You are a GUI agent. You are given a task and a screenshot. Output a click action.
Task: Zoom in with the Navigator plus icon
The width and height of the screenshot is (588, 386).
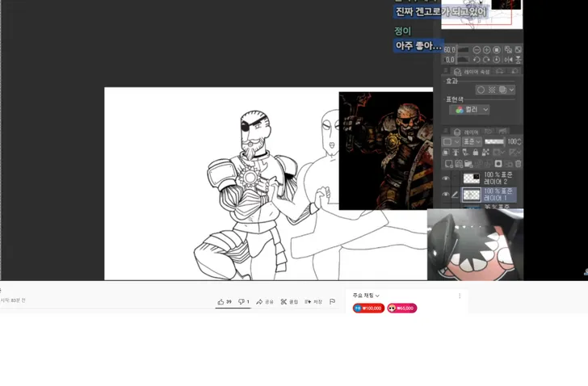(487, 50)
